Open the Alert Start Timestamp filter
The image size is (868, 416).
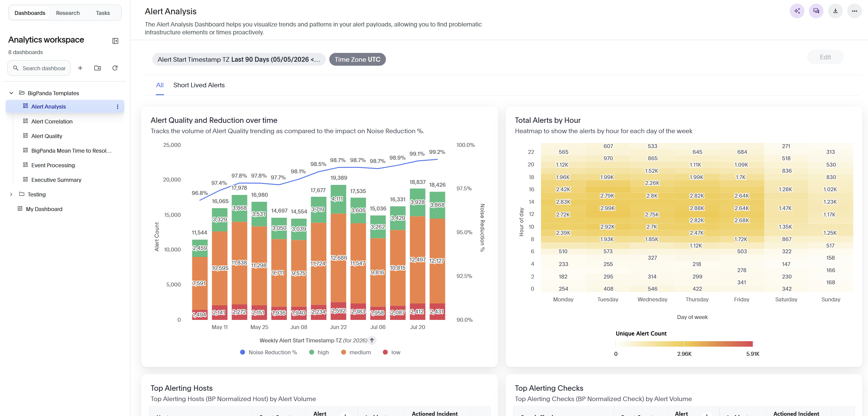(239, 59)
